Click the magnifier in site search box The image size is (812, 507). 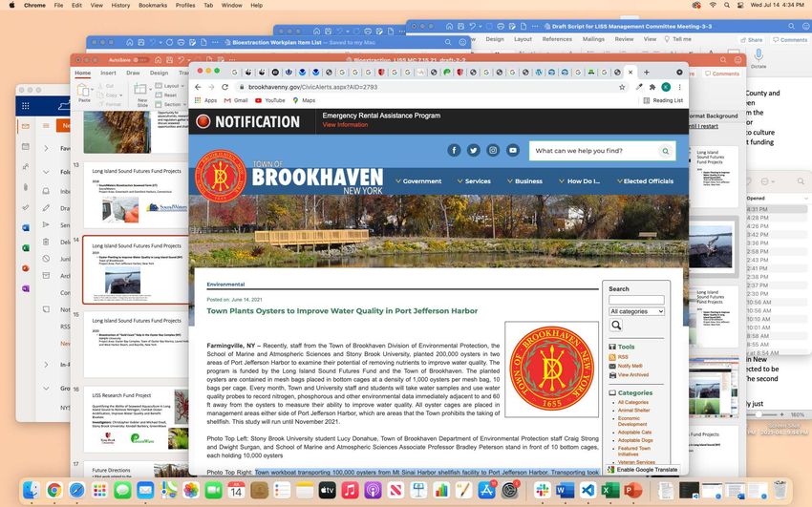coord(665,151)
